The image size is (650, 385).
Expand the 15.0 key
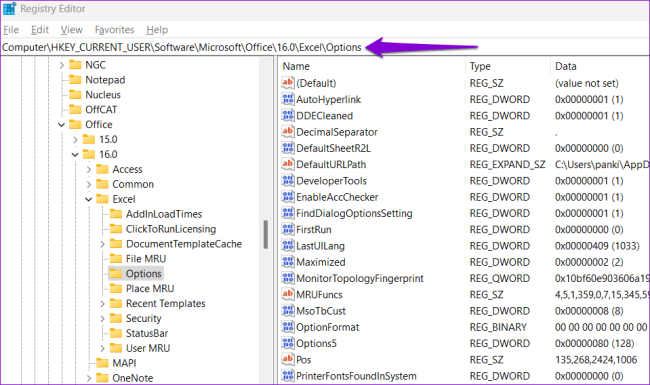coord(75,140)
